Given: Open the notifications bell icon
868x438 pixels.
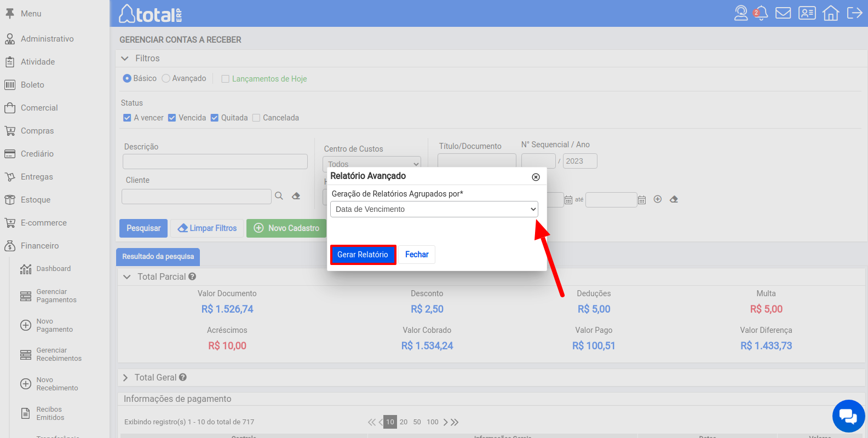Looking at the screenshot, I should tap(761, 13).
